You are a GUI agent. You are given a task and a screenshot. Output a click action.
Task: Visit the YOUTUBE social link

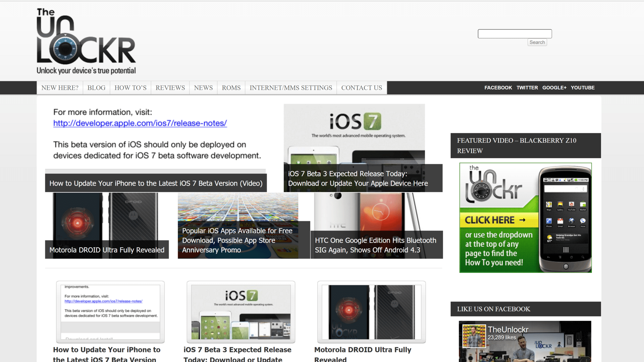583,88
